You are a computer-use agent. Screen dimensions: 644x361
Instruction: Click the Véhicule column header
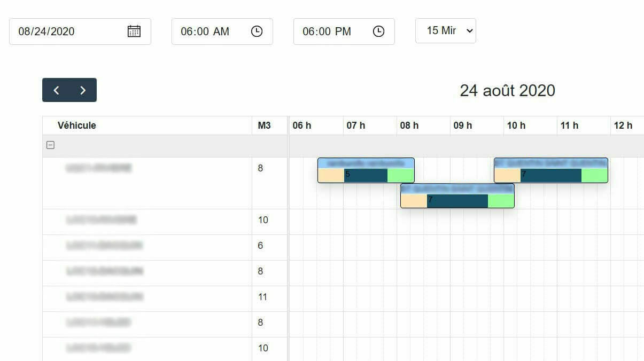(x=77, y=125)
